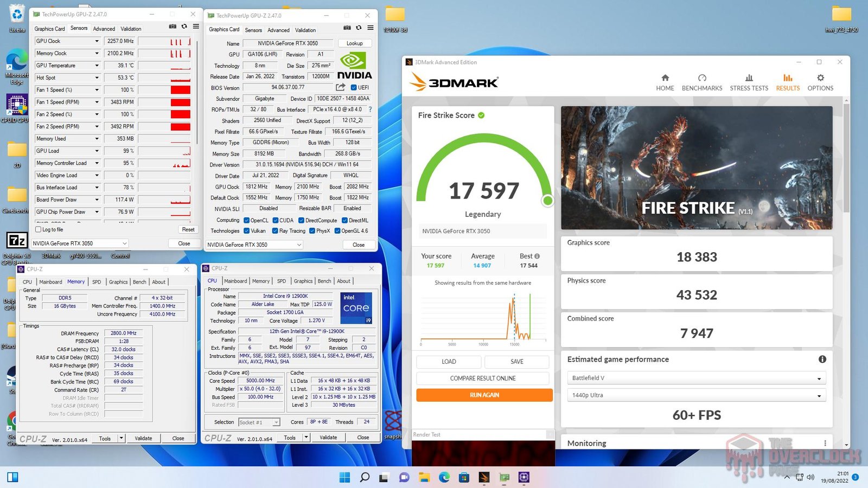Switch to Mainboard tab in i9 CPU-Z window
Image resolution: width=868 pixels, height=488 pixels.
(235, 281)
